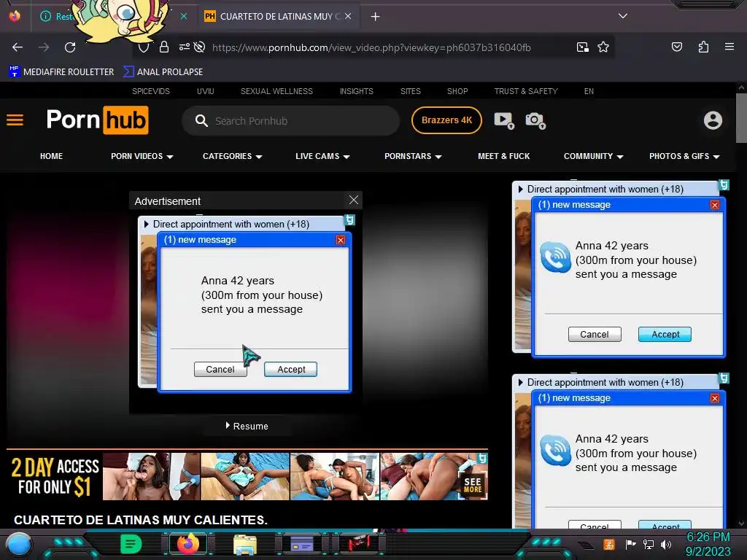Save page to Pocket
Image resolution: width=747 pixels, height=560 pixels.
coord(677,47)
